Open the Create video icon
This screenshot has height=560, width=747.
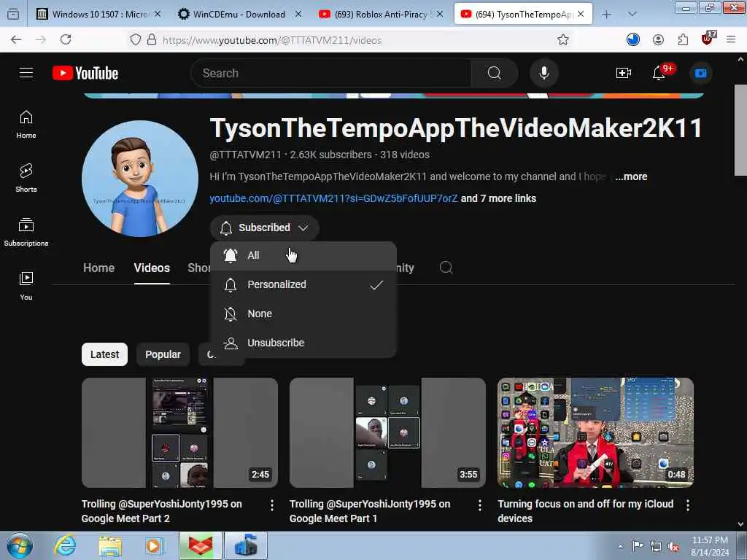pos(623,73)
